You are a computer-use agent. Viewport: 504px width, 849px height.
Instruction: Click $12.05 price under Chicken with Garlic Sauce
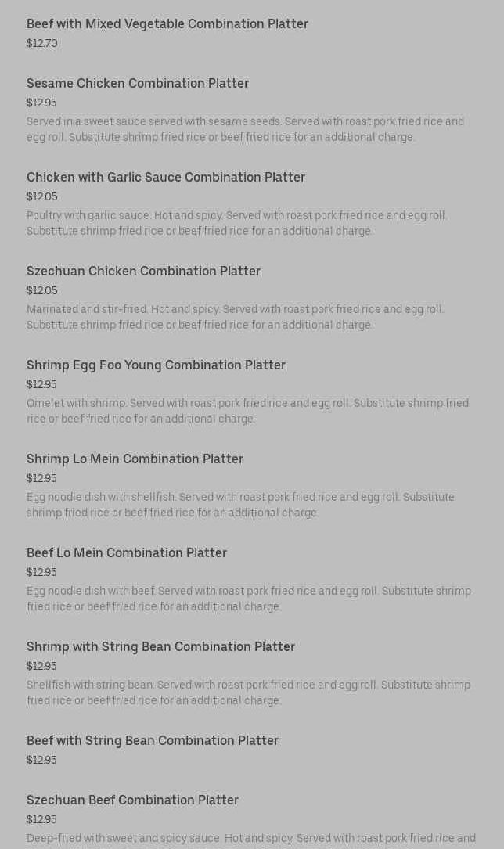(x=41, y=197)
